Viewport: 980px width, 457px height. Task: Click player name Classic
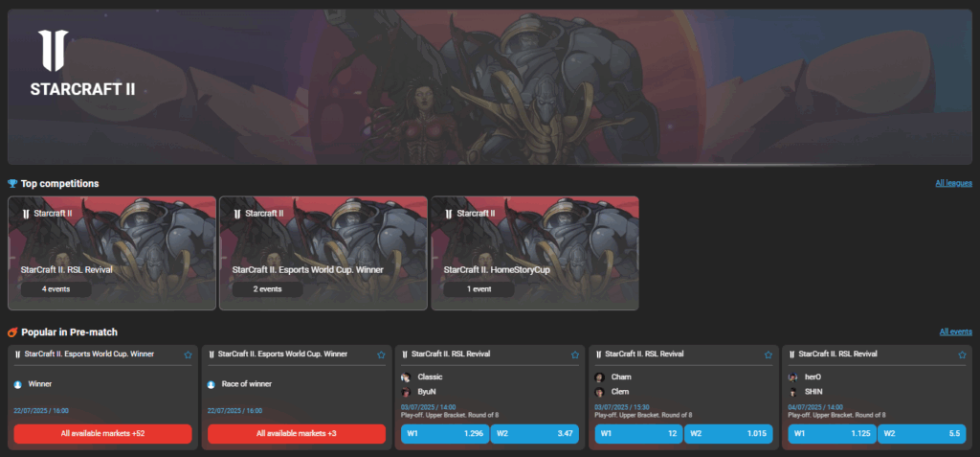(x=430, y=377)
